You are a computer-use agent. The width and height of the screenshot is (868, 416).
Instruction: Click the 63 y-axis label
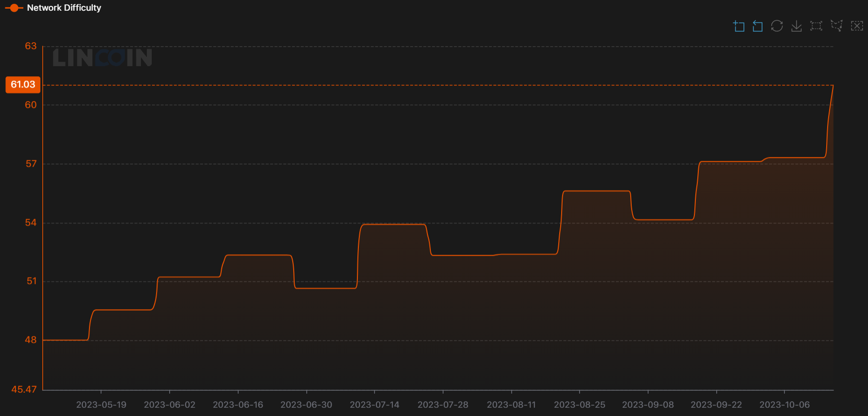[x=31, y=46]
